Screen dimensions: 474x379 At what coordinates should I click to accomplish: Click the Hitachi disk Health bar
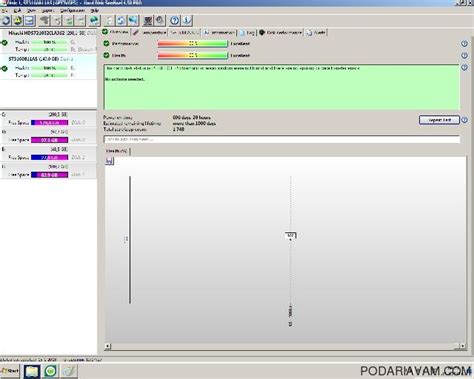click(49, 42)
